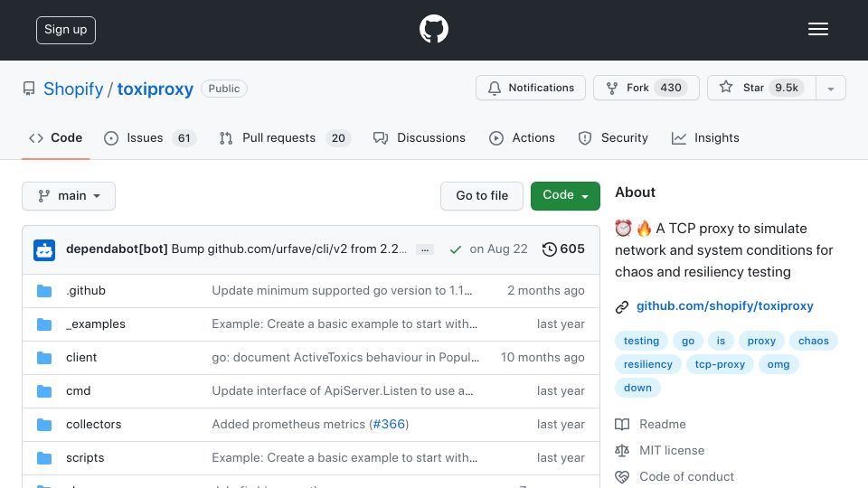Viewport: 868px width, 488px height.
Task: Open the Discussions tab
Action: (x=419, y=137)
